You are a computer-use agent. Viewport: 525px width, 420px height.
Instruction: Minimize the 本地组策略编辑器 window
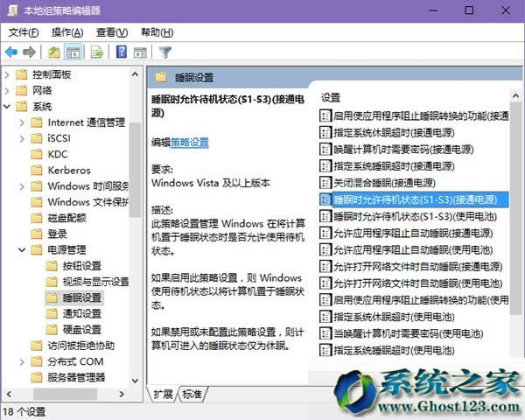tap(434, 10)
